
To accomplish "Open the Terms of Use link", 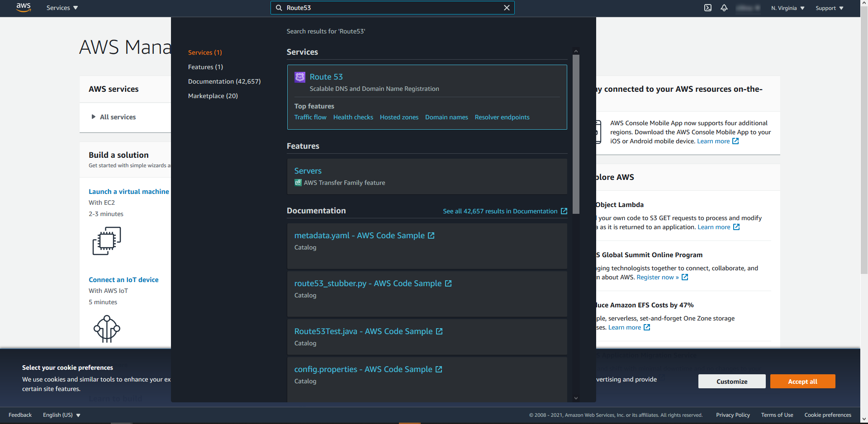I will tap(777, 415).
